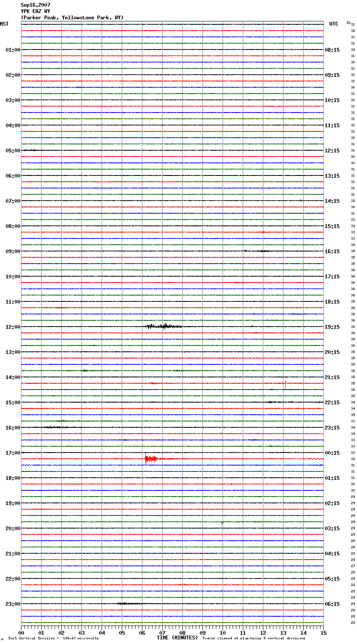
Task: Click the "12:15" UTC time label
Action: 332,151
